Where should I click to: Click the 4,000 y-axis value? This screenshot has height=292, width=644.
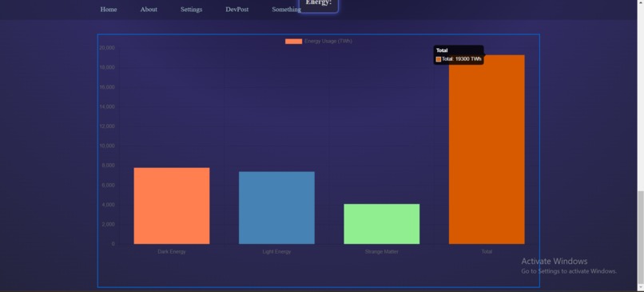click(x=108, y=205)
